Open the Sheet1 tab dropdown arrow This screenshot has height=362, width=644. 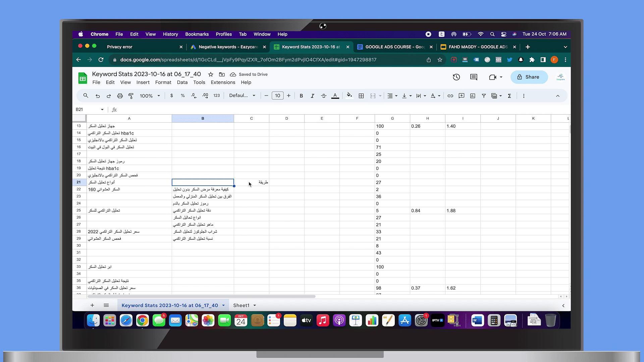[x=255, y=305]
